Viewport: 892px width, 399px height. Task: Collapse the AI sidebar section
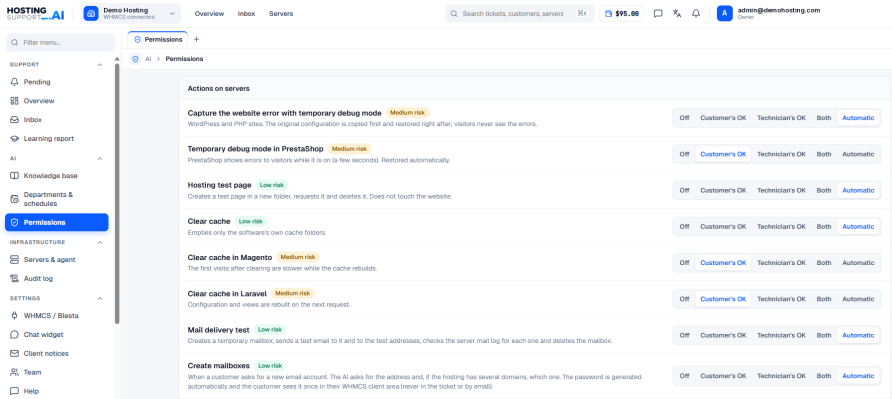100,159
